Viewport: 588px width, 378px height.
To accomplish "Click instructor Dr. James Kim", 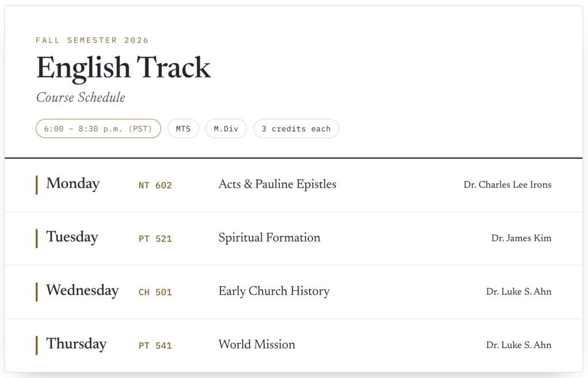I will pos(521,238).
